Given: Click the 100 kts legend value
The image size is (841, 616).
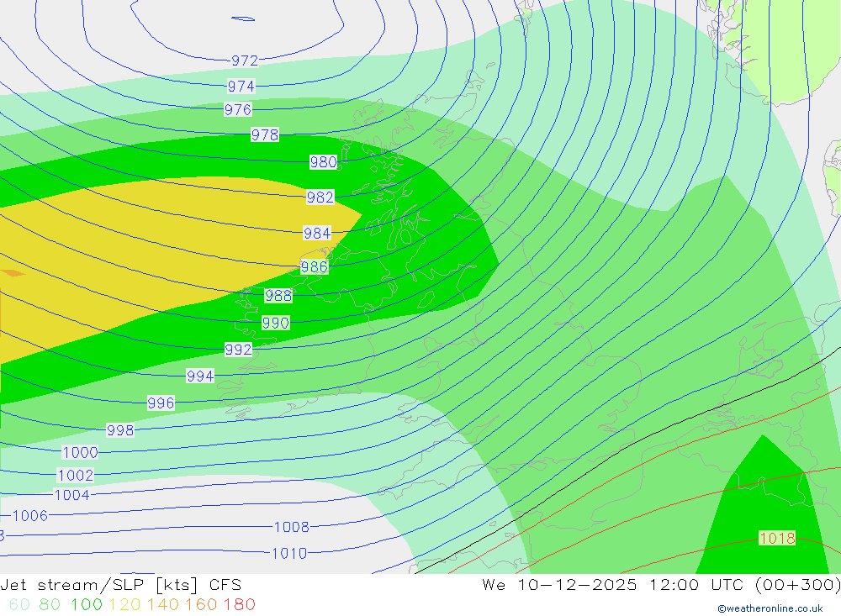Looking at the screenshot, I should 87,605.
